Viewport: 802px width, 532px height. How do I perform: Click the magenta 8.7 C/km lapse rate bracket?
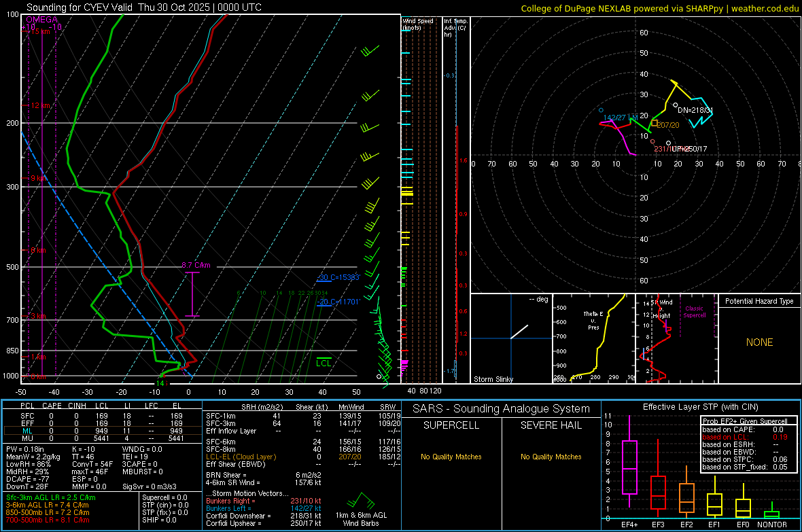click(192, 294)
